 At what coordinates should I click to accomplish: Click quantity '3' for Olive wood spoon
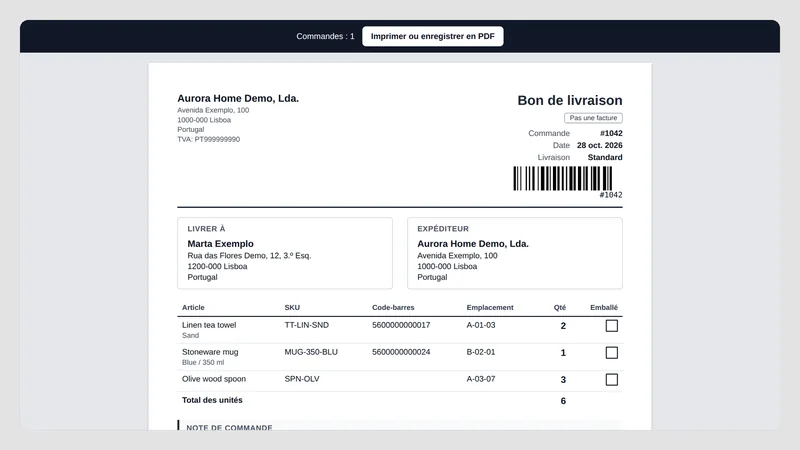point(563,380)
